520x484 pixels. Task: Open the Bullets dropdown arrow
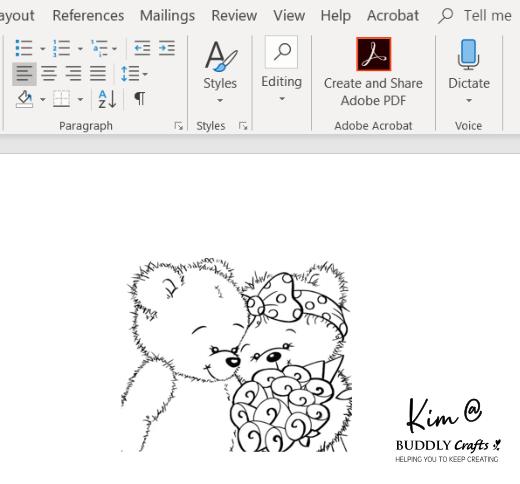pyautogui.click(x=43, y=49)
